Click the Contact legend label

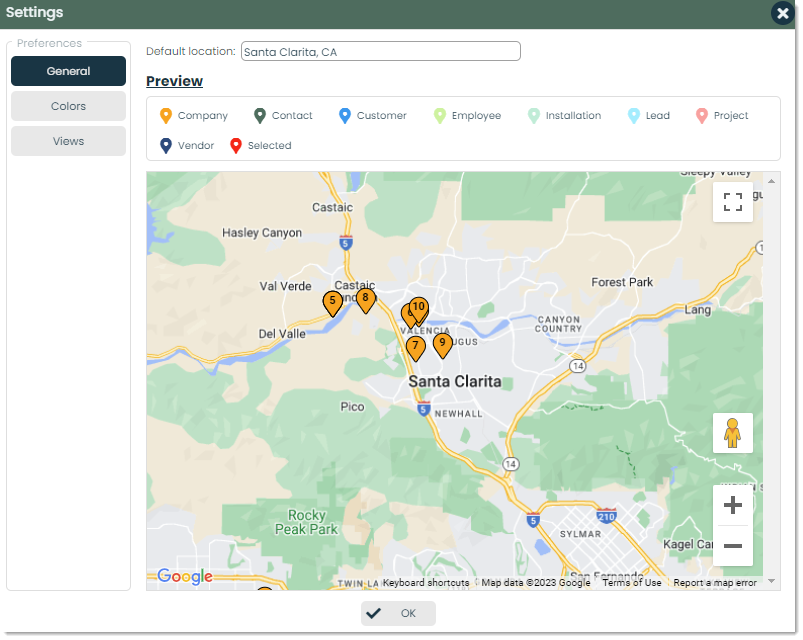coord(292,116)
